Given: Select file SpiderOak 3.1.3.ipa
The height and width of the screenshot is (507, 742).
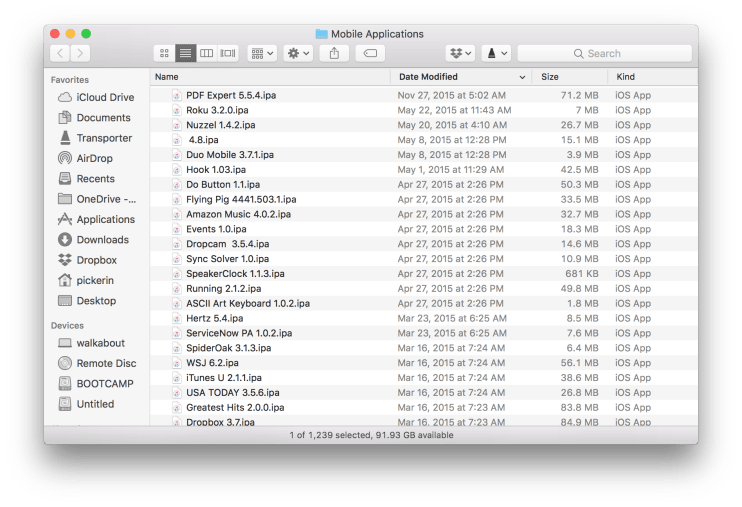Looking at the screenshot, I should click(x=424, y=348).
